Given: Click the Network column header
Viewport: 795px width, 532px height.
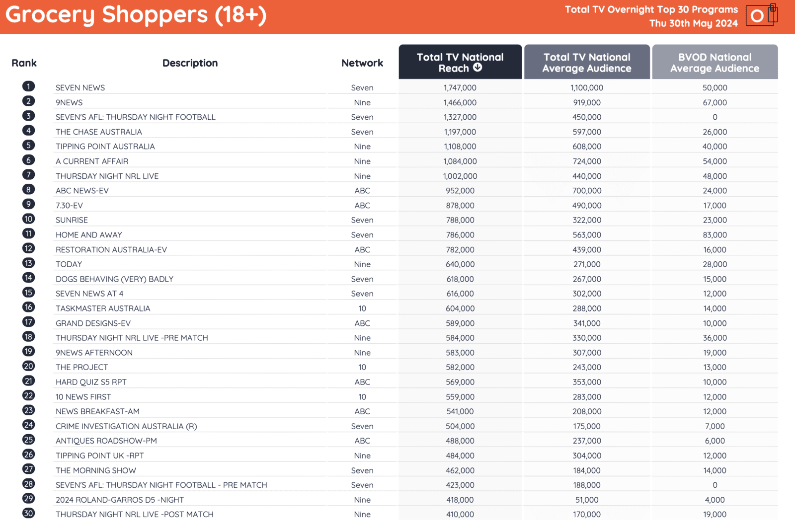Looking at the screenshot, I should point(362,63).
